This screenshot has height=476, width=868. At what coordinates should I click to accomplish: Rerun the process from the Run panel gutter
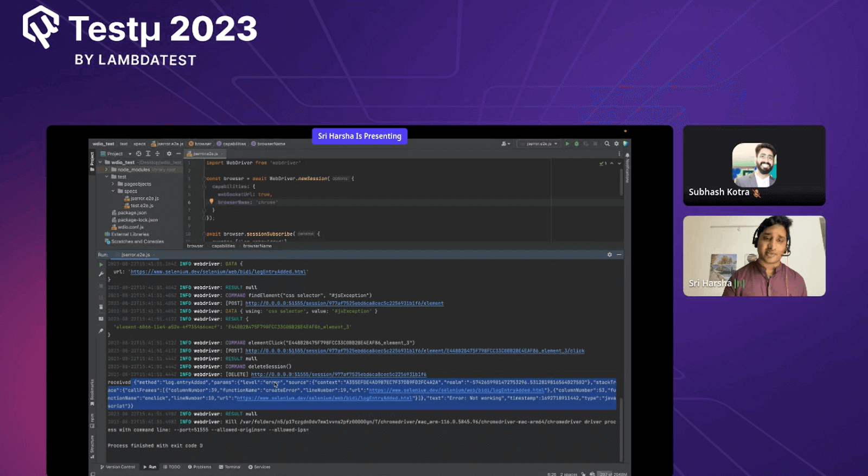point(101,265)
